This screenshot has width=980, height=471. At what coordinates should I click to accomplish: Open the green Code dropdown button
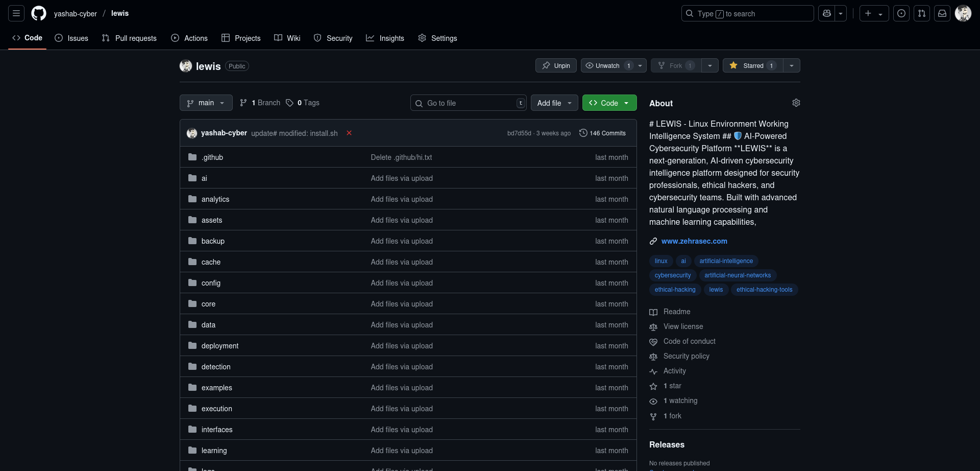pos(609,103)
